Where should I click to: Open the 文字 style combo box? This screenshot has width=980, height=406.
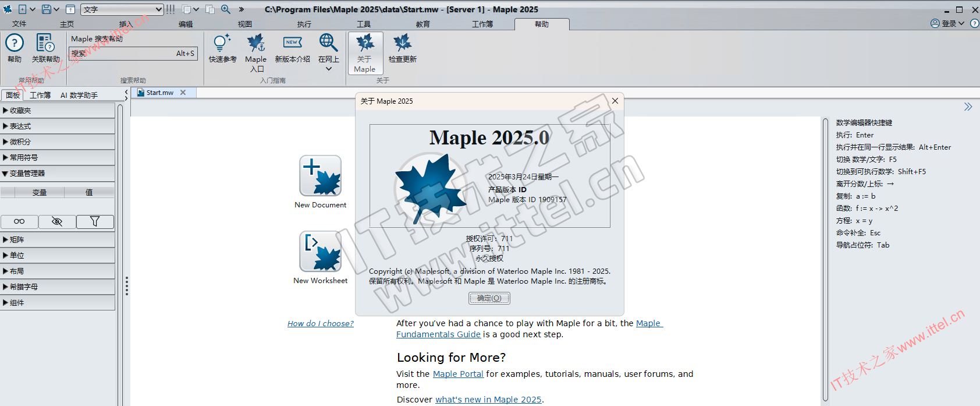122,9
